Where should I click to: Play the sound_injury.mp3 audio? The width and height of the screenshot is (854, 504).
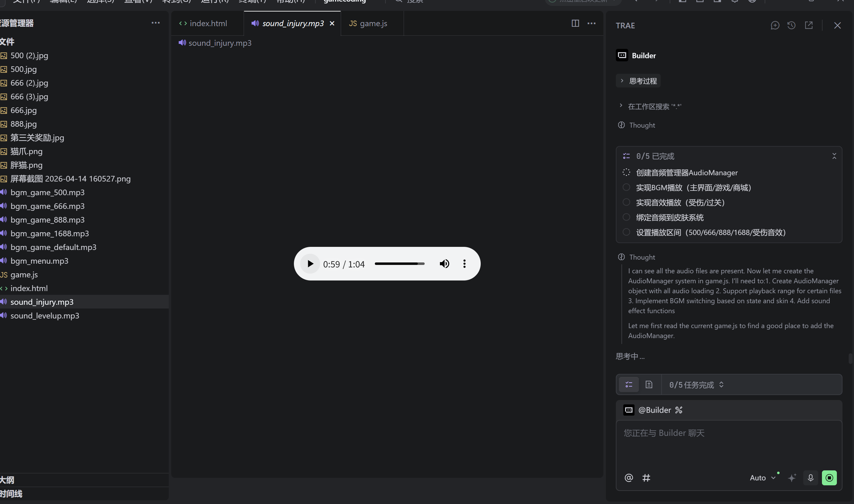[x=310, y=264]
